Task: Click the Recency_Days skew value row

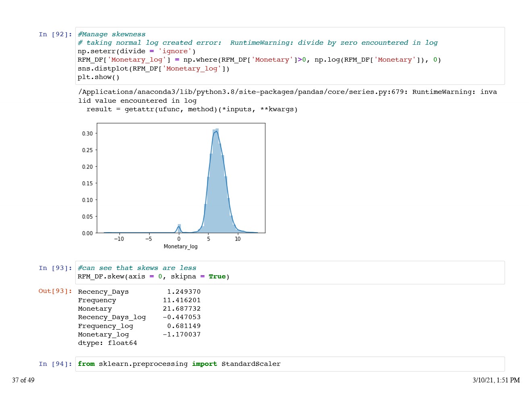Action: point(139,292)
